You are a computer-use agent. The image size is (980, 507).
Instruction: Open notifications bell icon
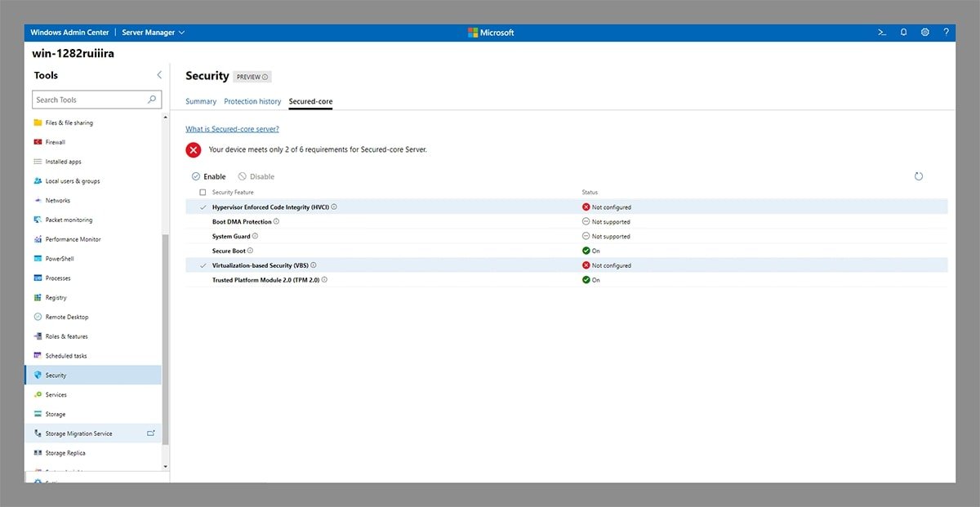point(903,33)
